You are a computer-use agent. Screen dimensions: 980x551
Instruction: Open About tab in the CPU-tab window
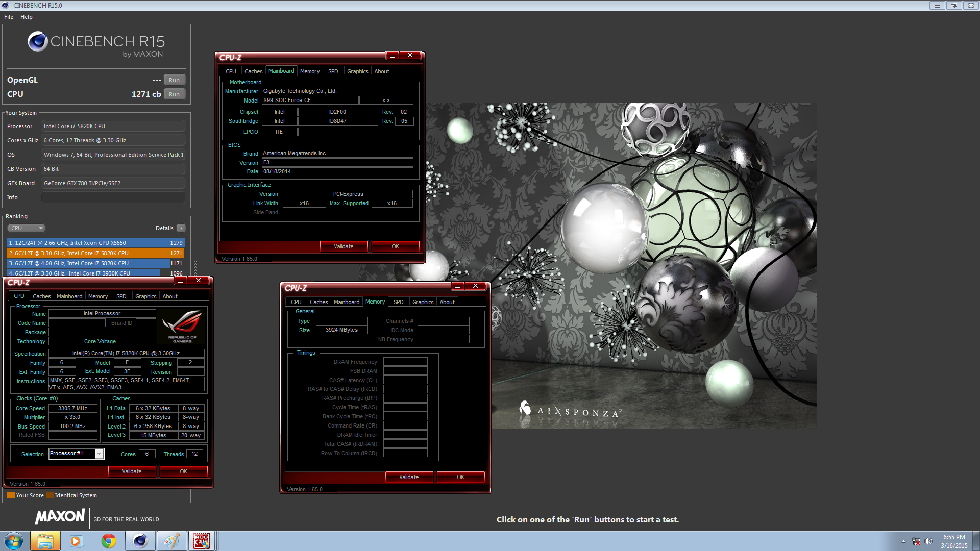[170, 296]
